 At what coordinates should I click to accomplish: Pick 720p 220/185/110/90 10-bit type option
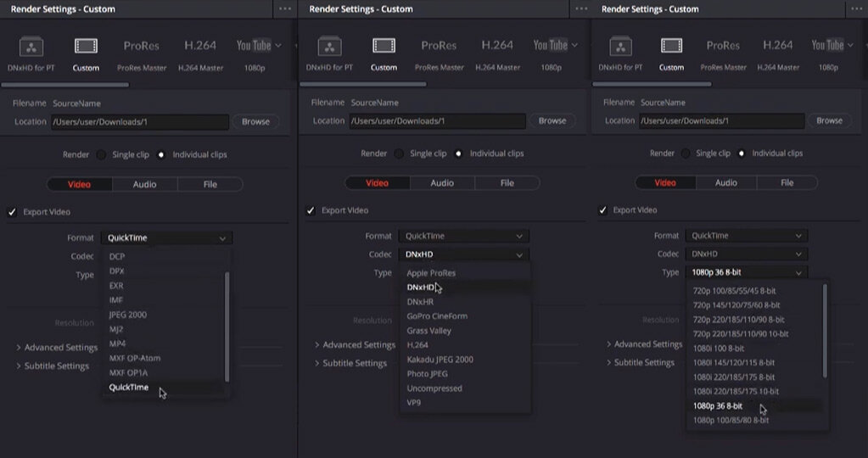coord(741,334)
